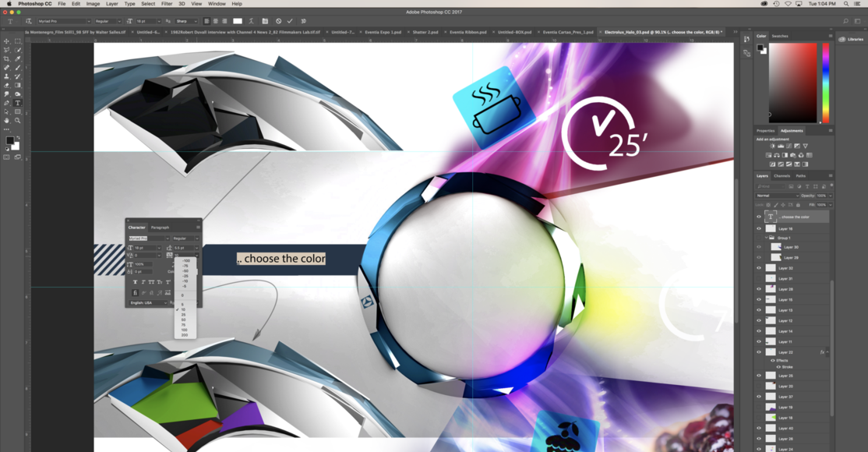Click right align text button
868x452 pixels.
pyautogui.click(x=224, y=21)
